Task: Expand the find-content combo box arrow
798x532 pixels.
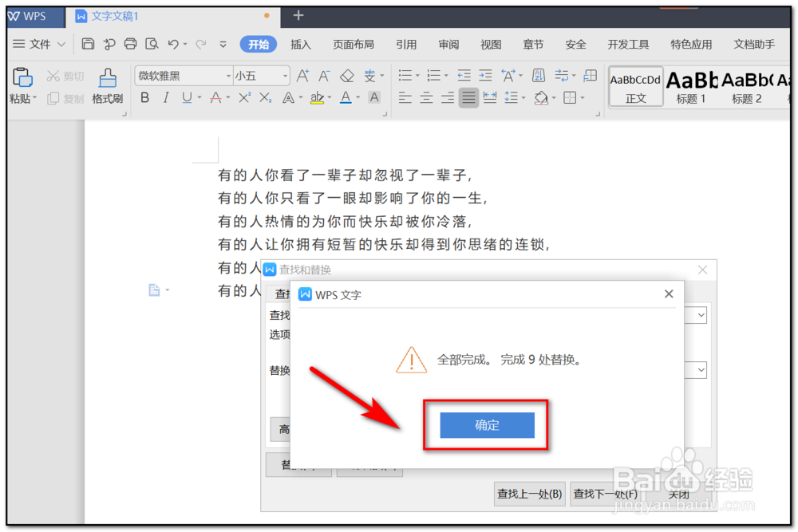Action: pyautogui.click(x=701, y=315)
